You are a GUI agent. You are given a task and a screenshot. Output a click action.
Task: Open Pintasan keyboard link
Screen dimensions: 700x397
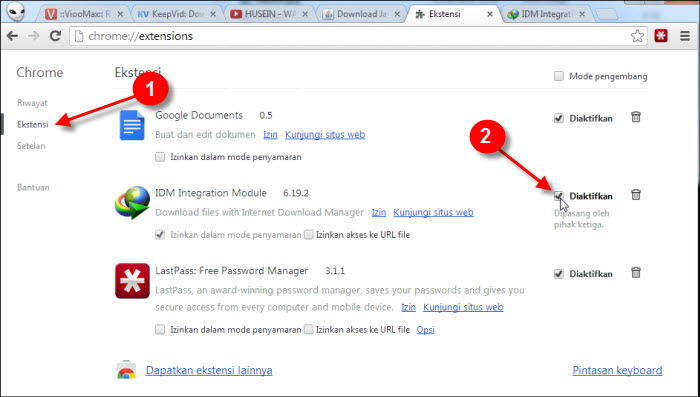[617, 370]
